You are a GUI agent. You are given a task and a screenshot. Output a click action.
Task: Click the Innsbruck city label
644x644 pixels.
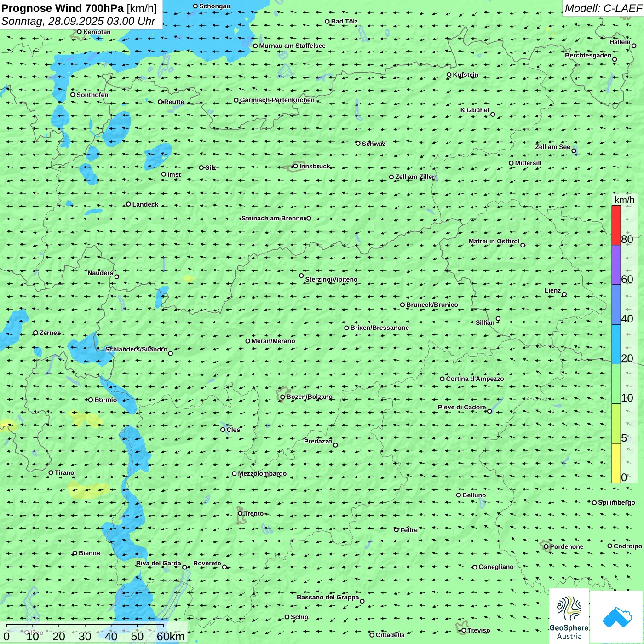315,166
